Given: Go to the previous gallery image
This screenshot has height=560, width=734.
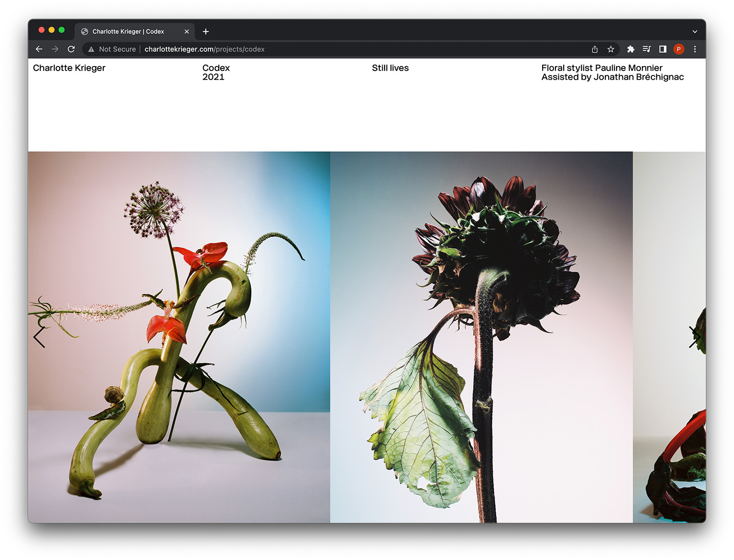Looking at the screenshot, I should (39, 337).
